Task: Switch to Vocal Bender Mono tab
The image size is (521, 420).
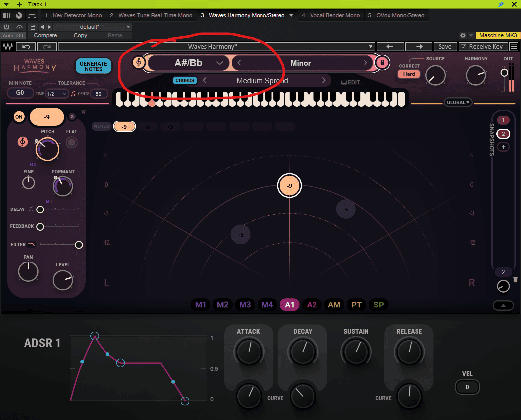Action: (331, 15)
